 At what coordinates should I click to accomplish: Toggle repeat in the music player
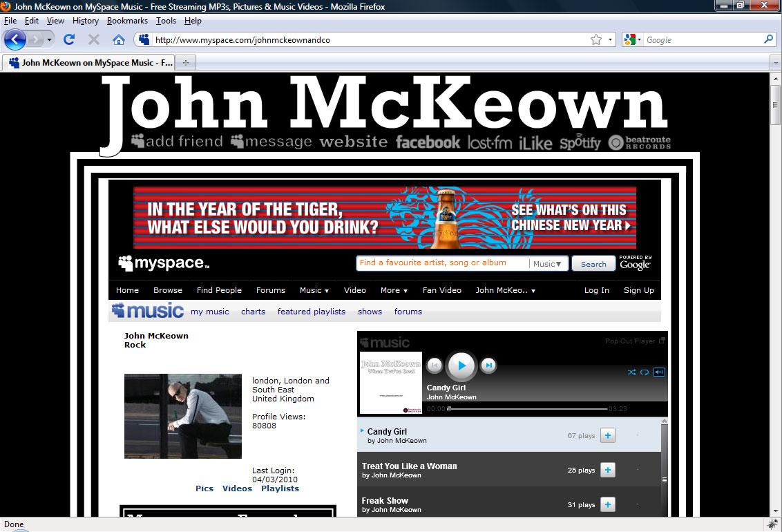pyautogui.click(x=645, y=372)
